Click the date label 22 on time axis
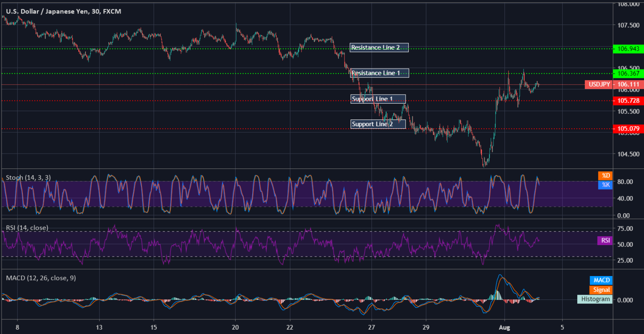Image resolution: width=644 pixels, height=334 pixels. point(290,328)
